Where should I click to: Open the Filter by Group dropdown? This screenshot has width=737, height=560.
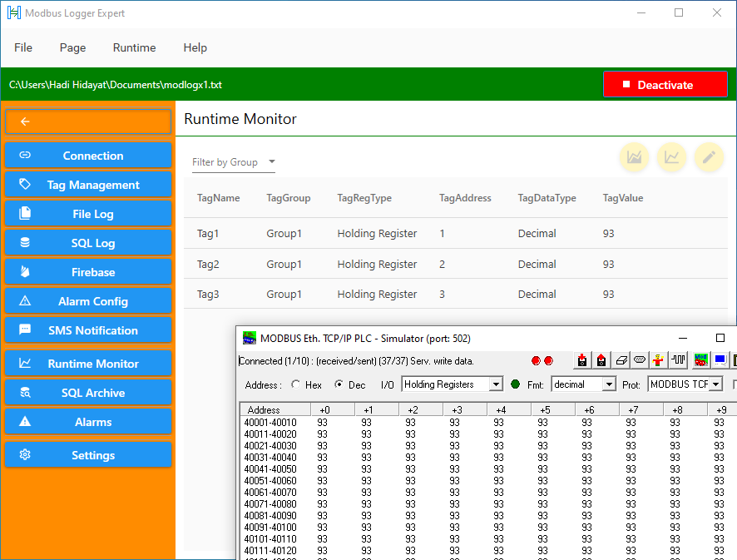point(232,162)
